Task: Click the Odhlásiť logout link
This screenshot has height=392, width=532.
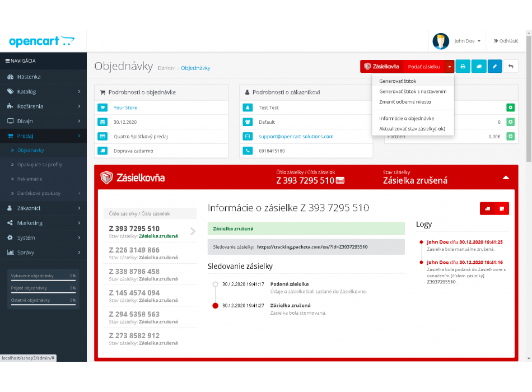Action: [506, 41]
